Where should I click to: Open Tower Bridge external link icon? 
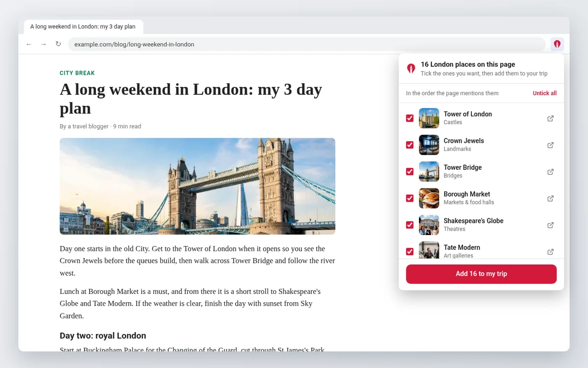550,172
